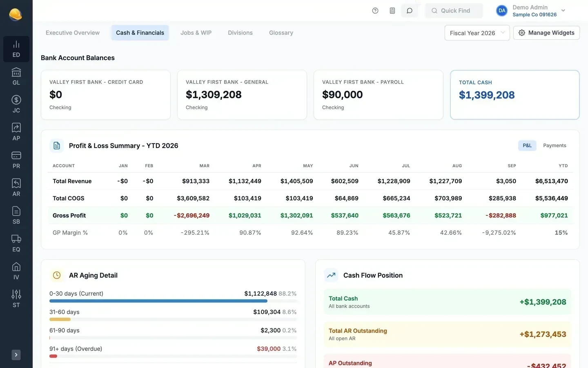Click the Cash Flow trend icon
This screenshot has width=588, height=368.
331,275
